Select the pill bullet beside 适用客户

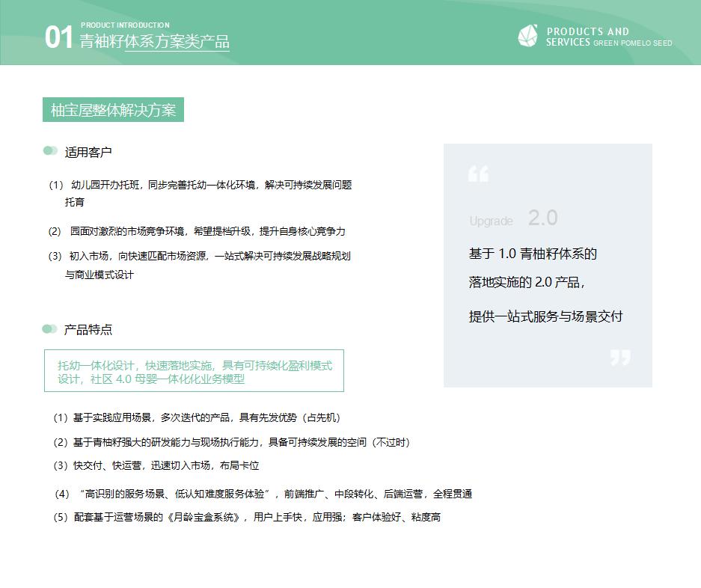tap(50, 151)
